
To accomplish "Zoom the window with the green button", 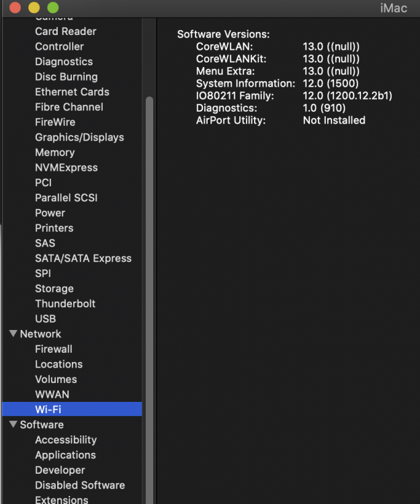I will (x=53, y=7).
